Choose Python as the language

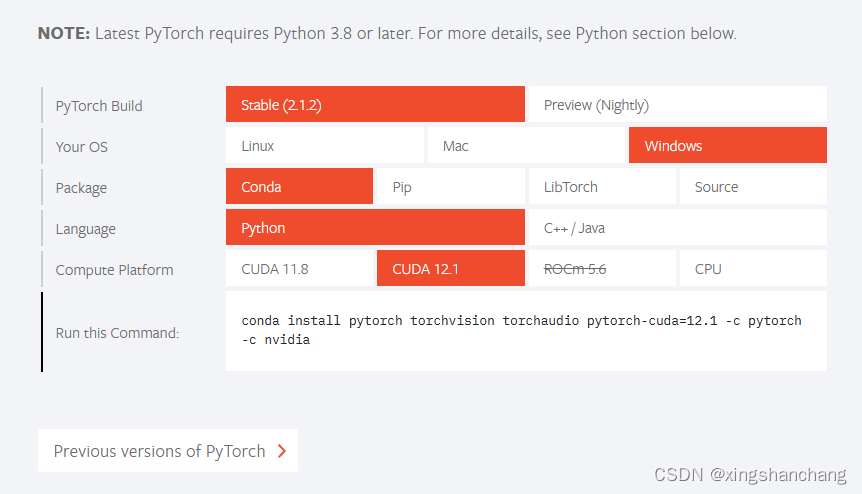[x=375, y=228]
